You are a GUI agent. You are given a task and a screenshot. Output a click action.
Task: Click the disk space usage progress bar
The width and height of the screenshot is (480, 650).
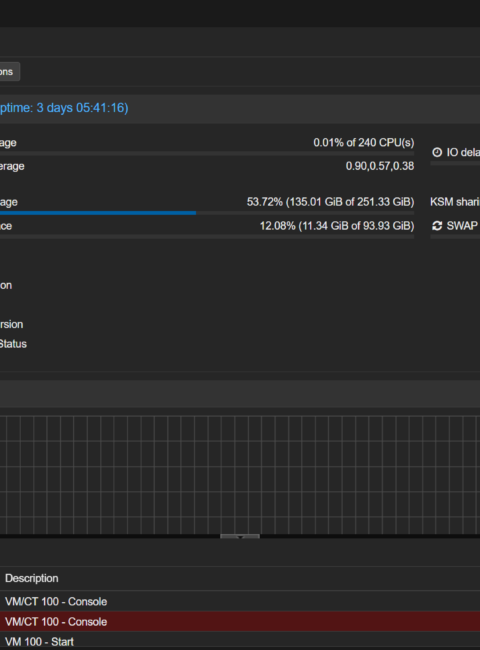coord(207,237)
